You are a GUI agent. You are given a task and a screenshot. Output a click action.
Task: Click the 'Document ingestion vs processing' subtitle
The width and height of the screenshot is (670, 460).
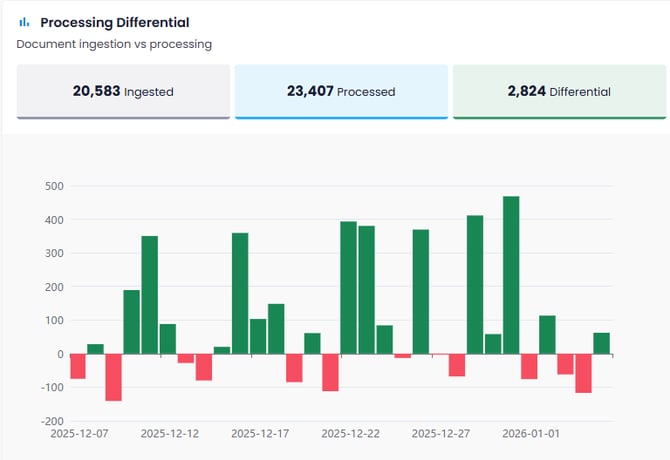[114, 44]
